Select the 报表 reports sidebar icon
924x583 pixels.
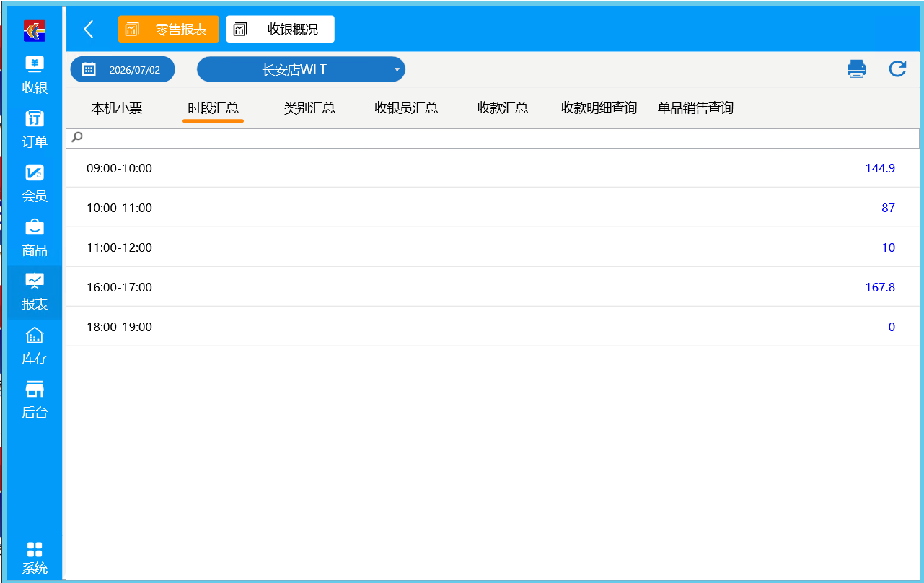(x=35, y=292)
